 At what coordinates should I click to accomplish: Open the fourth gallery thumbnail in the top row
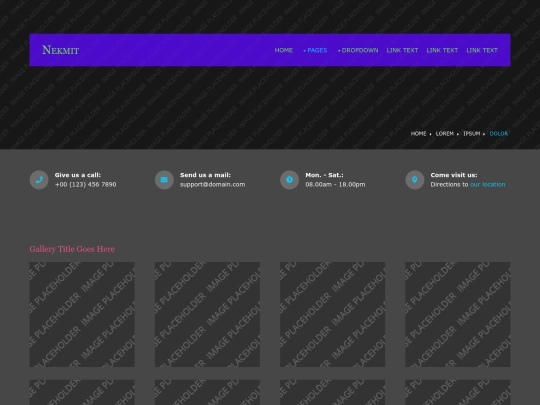458,314
